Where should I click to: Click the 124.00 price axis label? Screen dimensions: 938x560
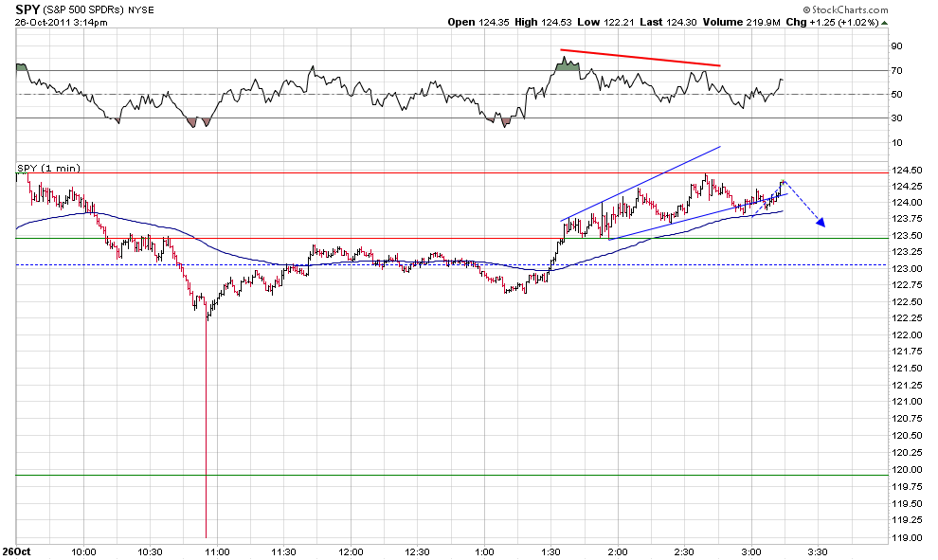[907, 203]
